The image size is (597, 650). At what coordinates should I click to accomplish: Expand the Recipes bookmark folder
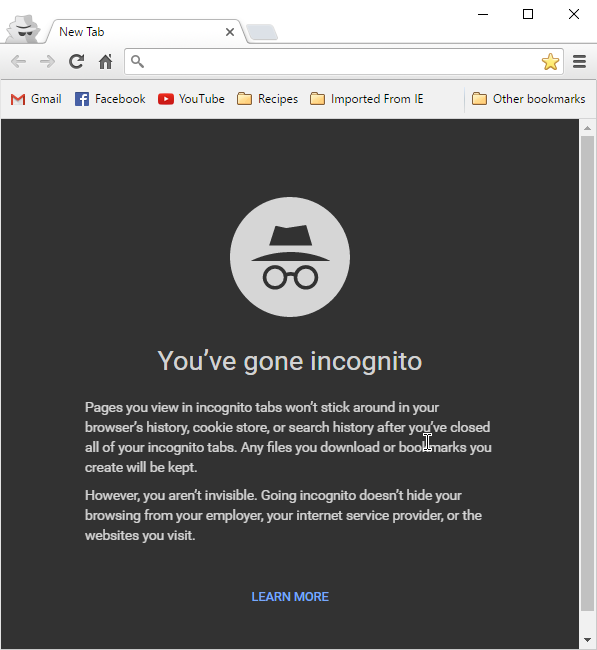[x=267, y=99]
